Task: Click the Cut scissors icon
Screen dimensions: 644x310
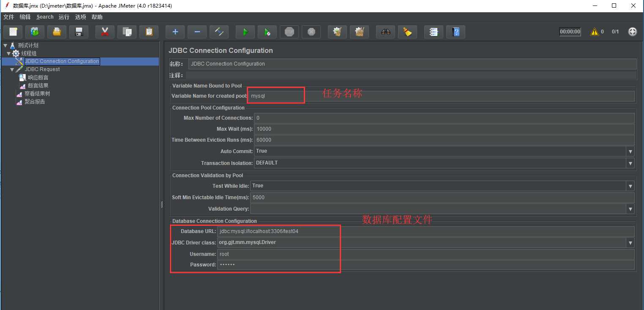Action: click(105, 32)
